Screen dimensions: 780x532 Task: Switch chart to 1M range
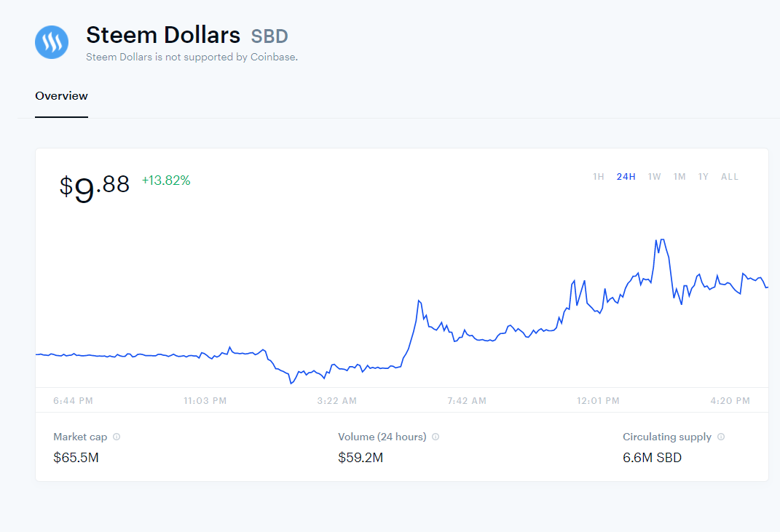tap(679, 177)
